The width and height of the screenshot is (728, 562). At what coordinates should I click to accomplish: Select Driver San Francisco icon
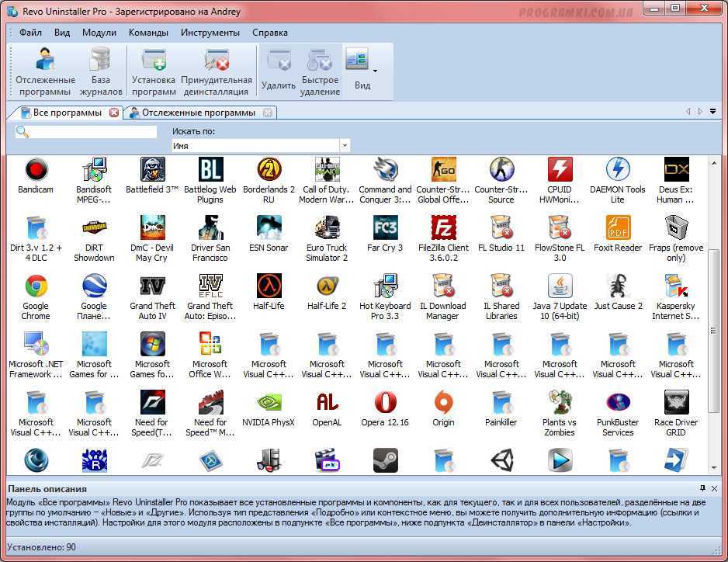[x=210, y=227]
